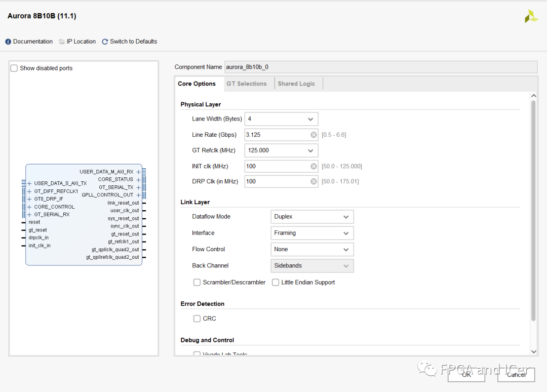This screenshot has width=547, height=392.
Task: Open the Documentation link
Action: [x=33, y=42]
